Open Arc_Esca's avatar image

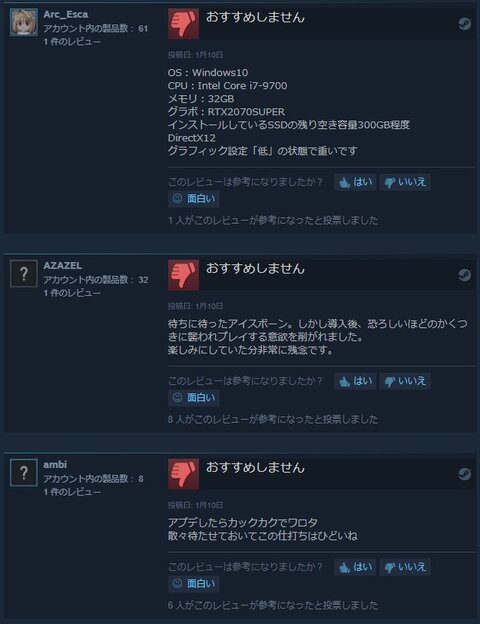24,22
